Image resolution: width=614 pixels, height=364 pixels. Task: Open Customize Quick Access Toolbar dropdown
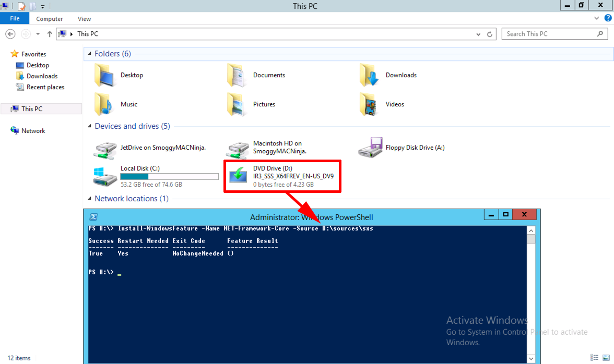point(43,6)
